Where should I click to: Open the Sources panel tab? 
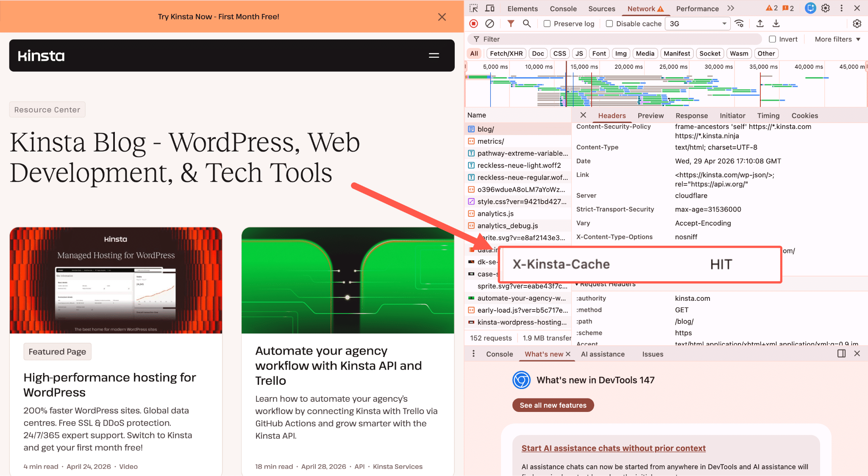pos(602,8)
